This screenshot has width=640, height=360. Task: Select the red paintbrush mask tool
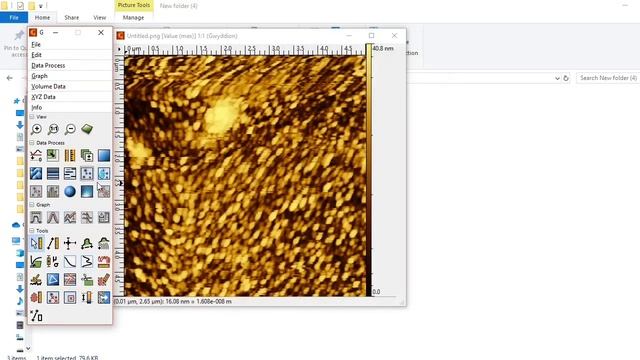tap(104, 280)
